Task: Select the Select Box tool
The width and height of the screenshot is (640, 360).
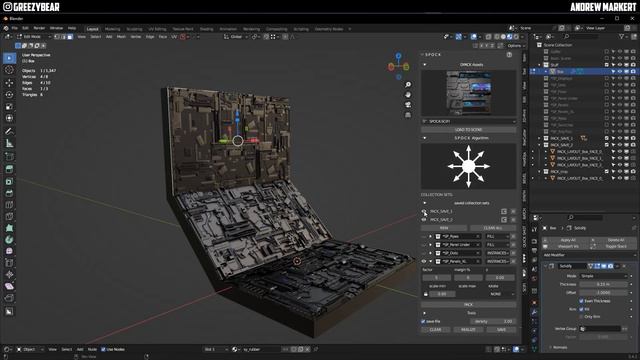Action: [9, 58]
